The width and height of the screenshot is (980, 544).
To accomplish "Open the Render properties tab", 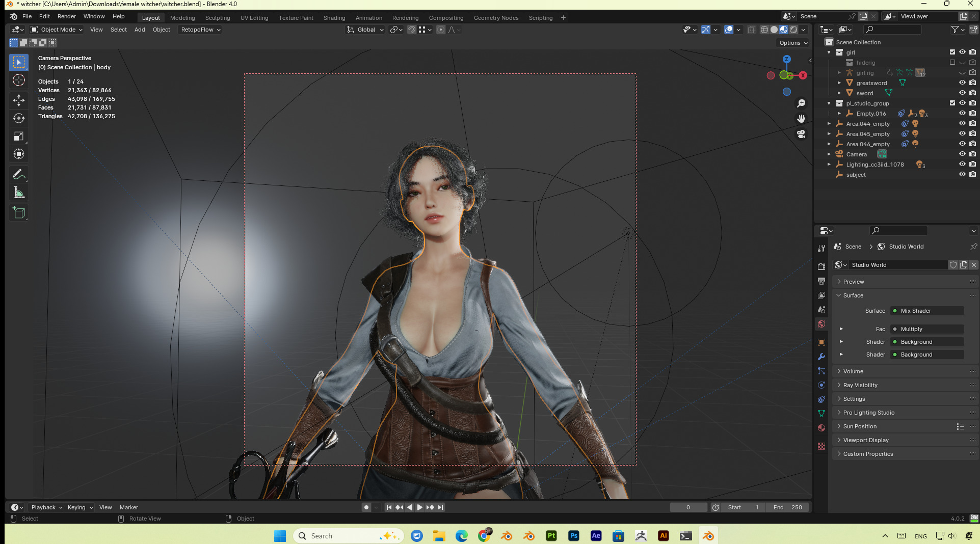I will click(822, 266).
